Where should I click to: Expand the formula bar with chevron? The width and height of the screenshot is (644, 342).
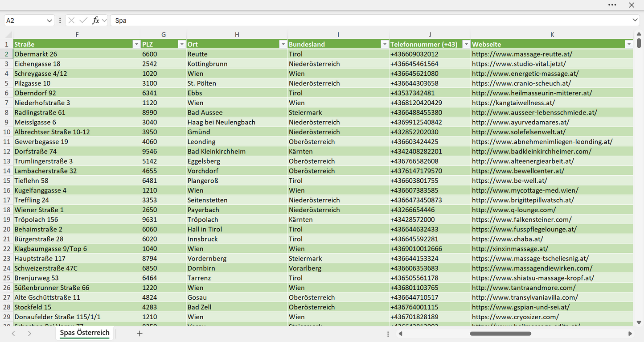[x=635, y=21]
